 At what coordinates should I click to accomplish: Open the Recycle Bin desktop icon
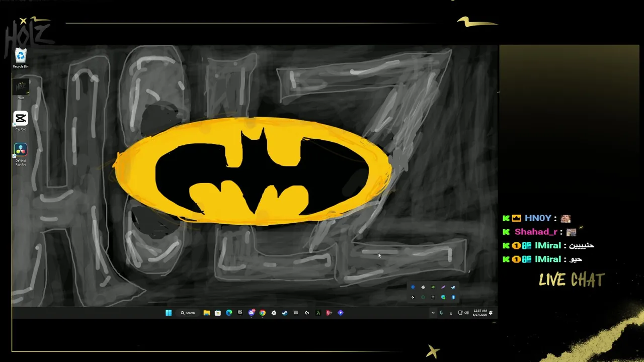pos(21,58)
